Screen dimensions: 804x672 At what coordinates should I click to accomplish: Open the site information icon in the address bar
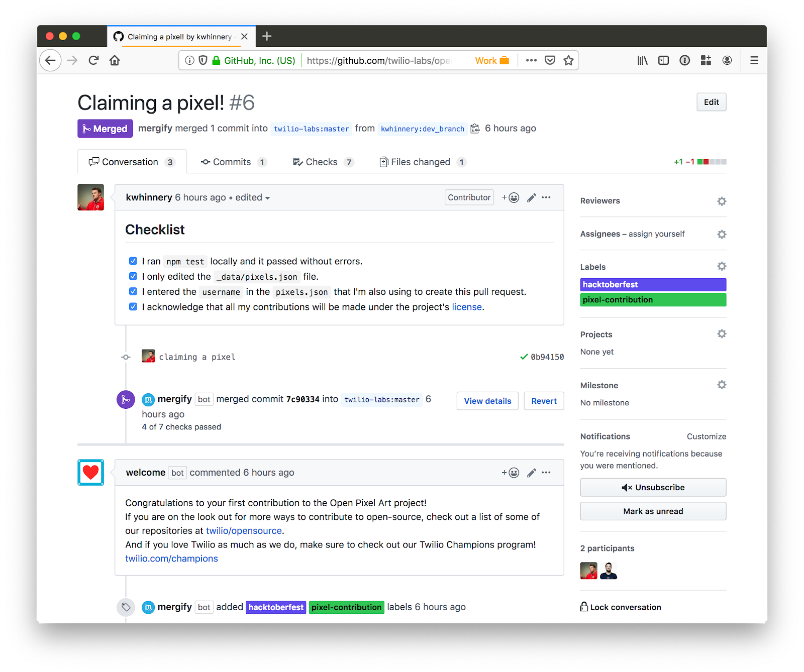[x=189, y=61]
